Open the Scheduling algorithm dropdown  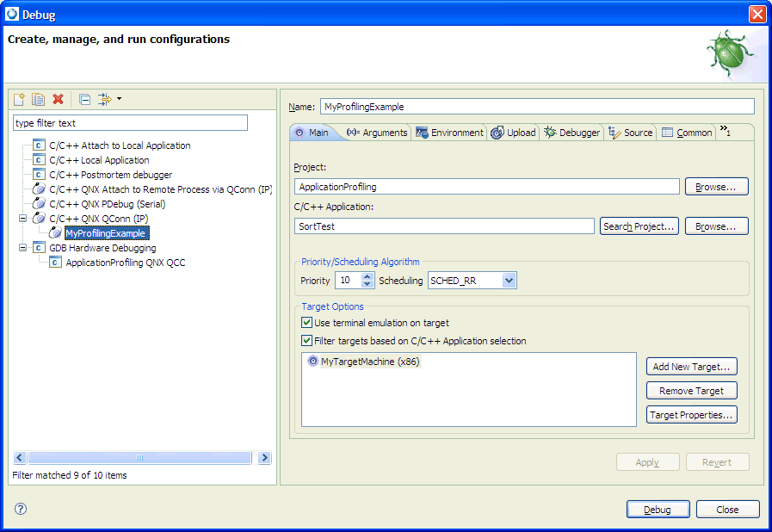click(x=508, y=280)
